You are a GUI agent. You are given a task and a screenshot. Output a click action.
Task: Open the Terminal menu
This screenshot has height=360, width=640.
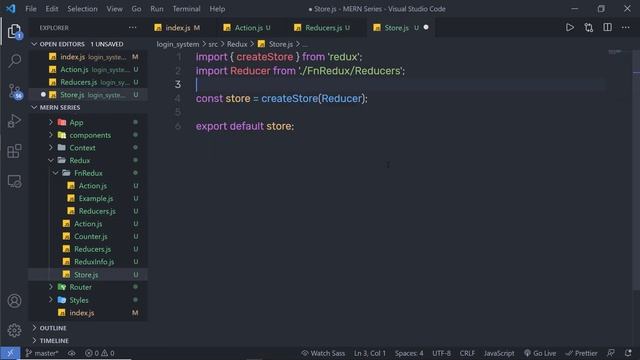click(x=186, y=9)
